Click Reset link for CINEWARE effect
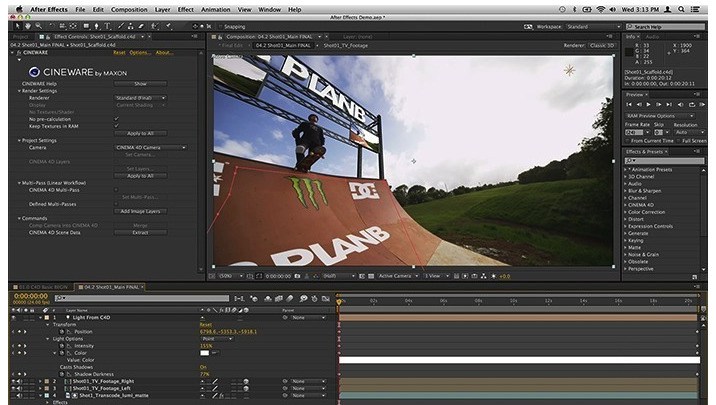The image size is (716, 405). [x=119, y=53]
